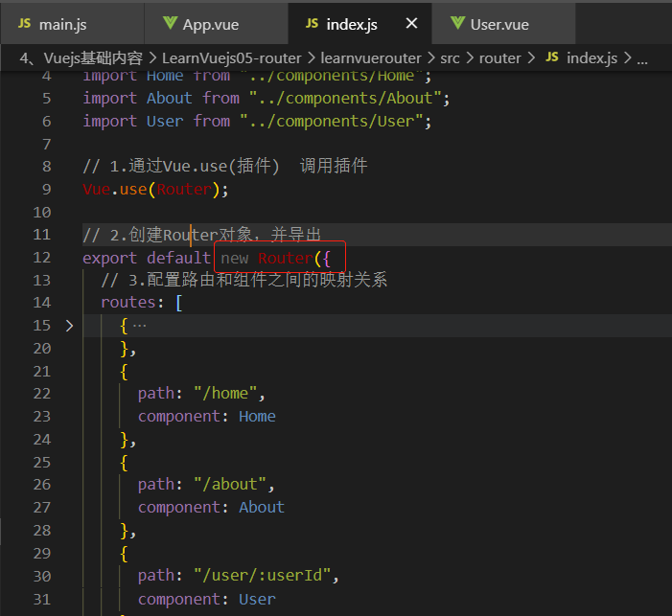Click the Router identifier on line 12

pos(286,259)
